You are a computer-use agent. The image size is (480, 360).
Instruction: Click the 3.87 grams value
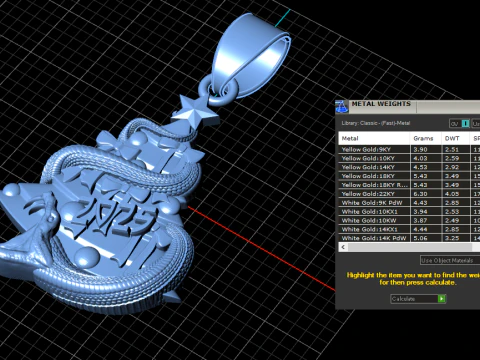tap(420, 220)
